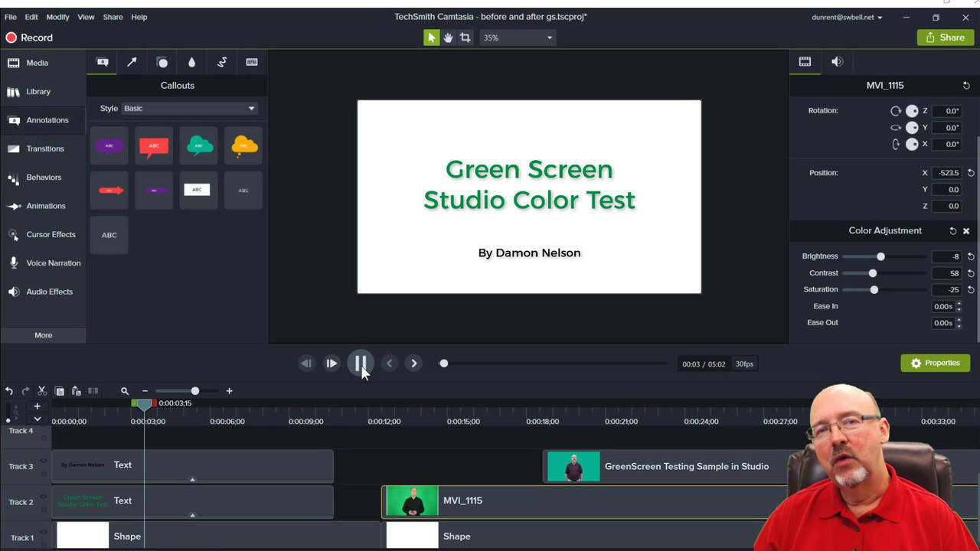The width and height of the screenshot is (980, 551).
Task: Open the callout Style dropdown showing Basic
Action: tap(189, 108)
